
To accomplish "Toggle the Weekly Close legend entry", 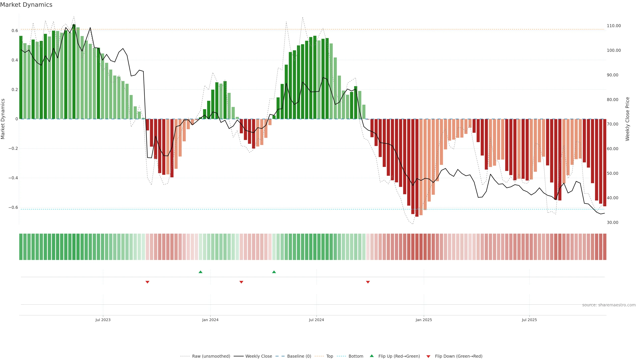I will [258, 356].
